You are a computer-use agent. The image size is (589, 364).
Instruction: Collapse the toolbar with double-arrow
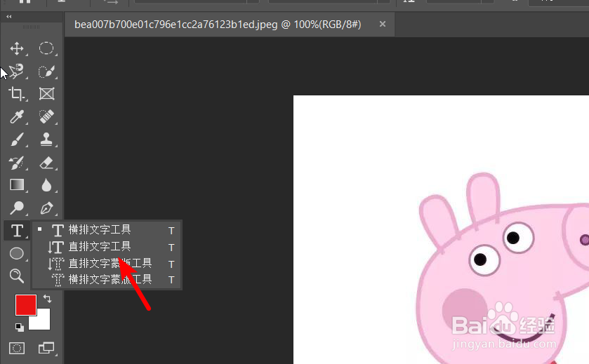pos(8,17)
